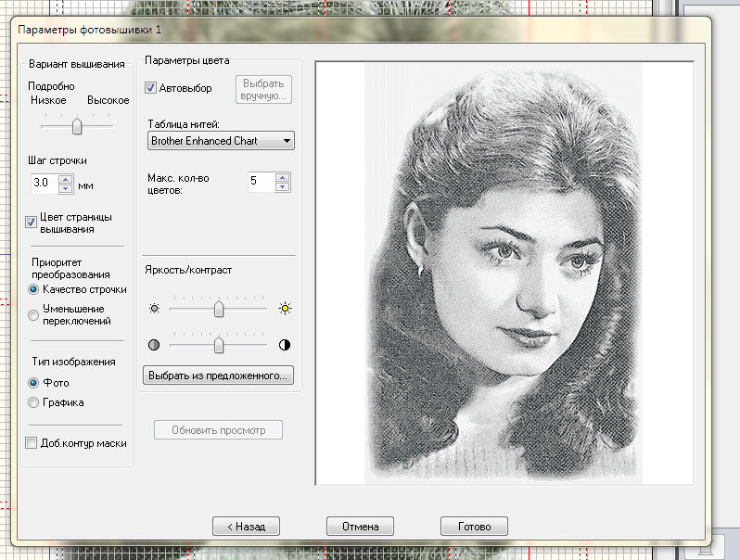Uncheck Цвет страницы вышивания checkbox
Viewport: 740px width, 560px height.
pos(32,221)
